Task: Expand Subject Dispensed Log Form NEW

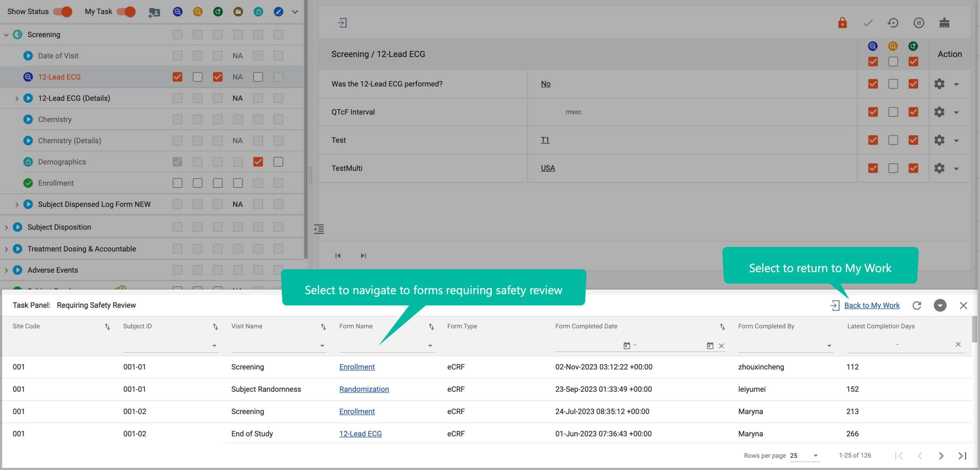Action: click(x=17, y=204)
